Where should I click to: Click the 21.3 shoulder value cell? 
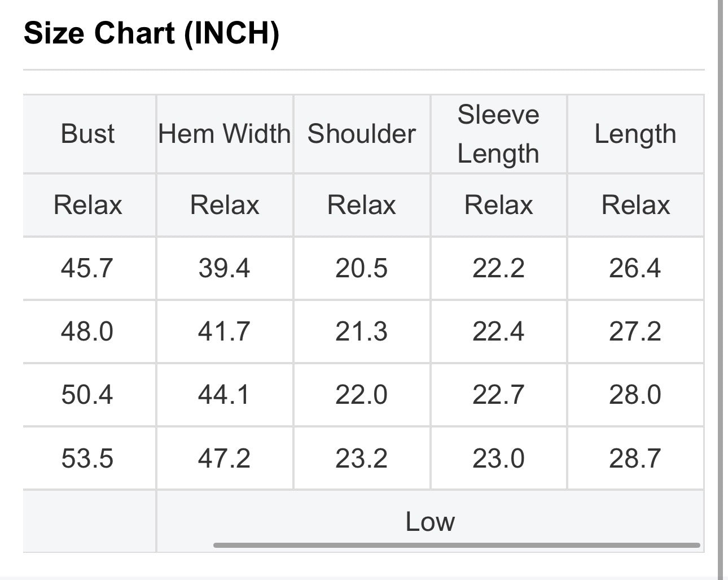[362, 332]
